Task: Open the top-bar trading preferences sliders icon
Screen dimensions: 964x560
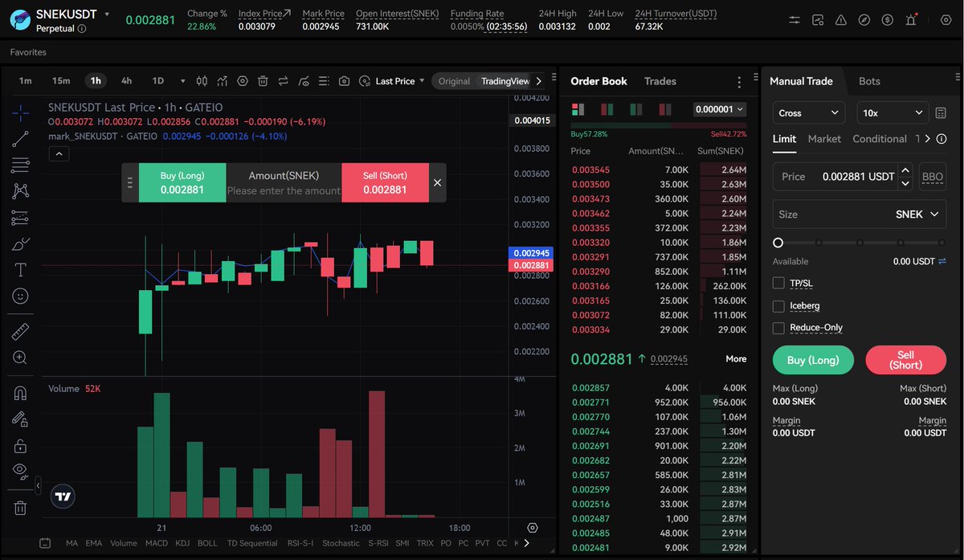Action: [794, 19]
